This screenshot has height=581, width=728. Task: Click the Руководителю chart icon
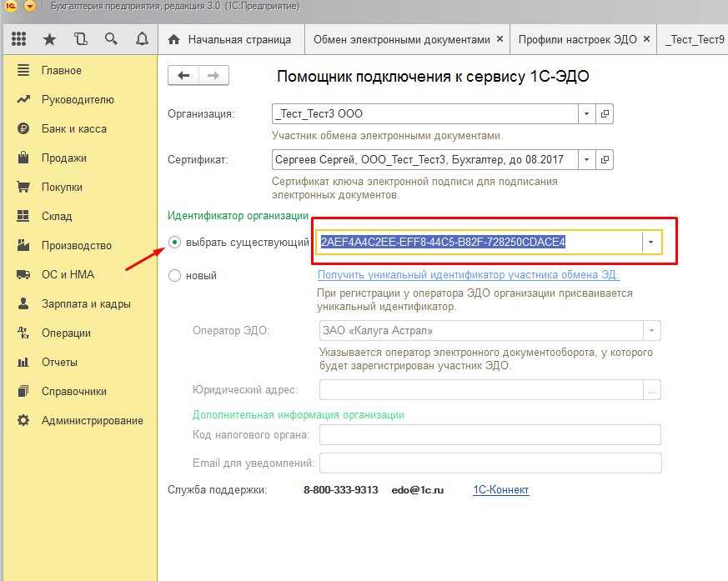23,99
